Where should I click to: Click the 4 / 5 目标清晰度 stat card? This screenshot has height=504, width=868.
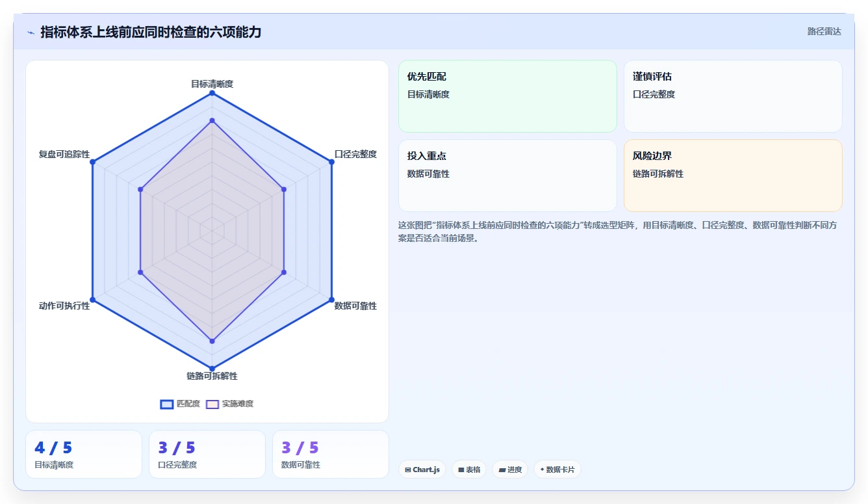(84, 454)
